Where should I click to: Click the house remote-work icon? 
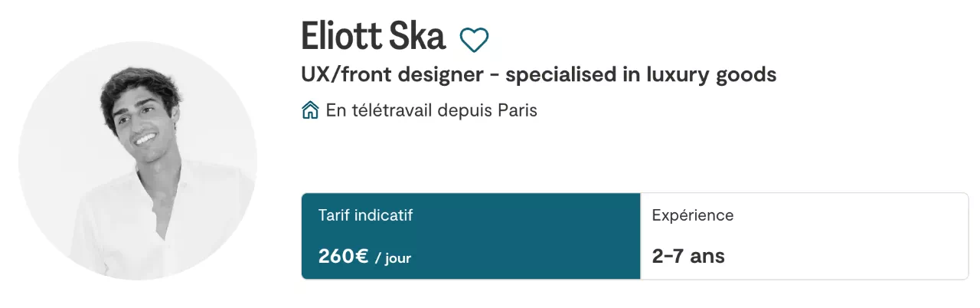310,111
